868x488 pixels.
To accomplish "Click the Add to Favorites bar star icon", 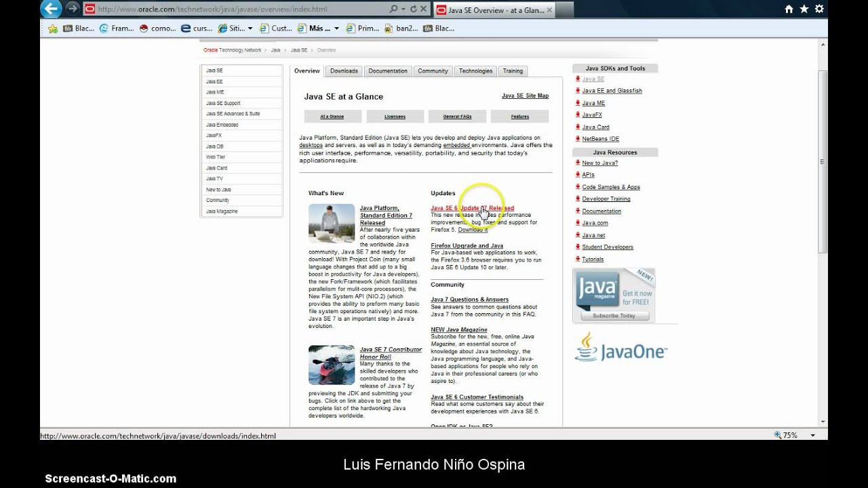I will pos(53,28).
